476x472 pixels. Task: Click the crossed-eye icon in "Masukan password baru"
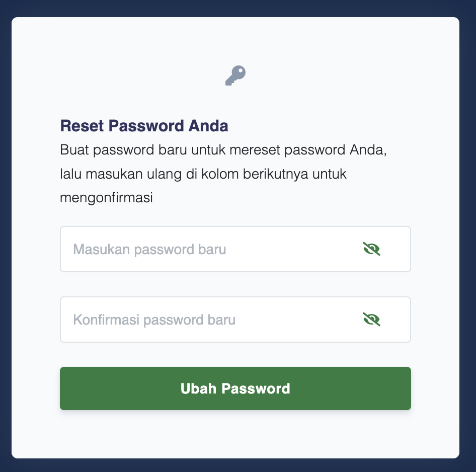[371, 249]
